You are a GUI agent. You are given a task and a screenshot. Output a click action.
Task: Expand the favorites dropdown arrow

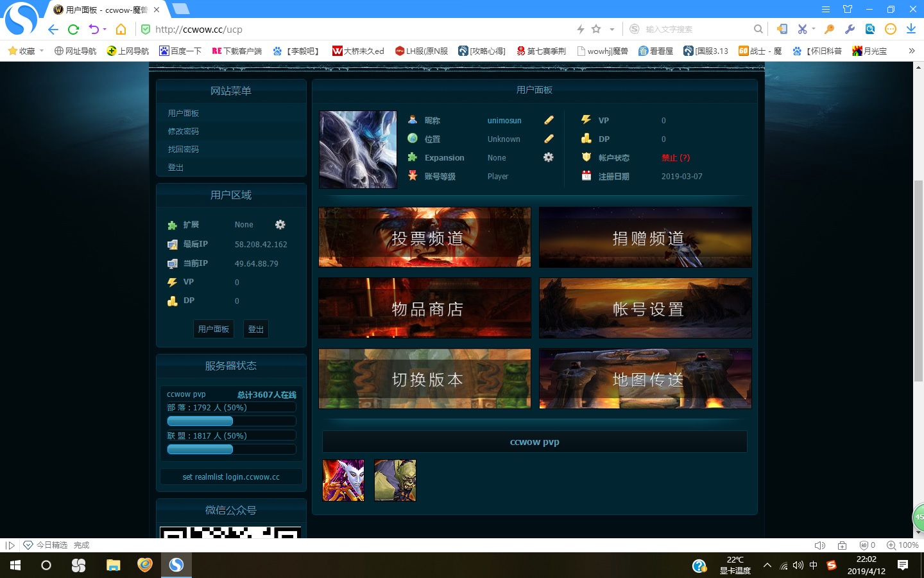tap(42, 51)
